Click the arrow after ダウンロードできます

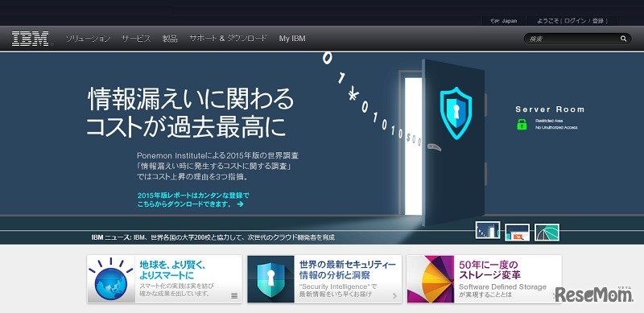[x=240, y=204]
